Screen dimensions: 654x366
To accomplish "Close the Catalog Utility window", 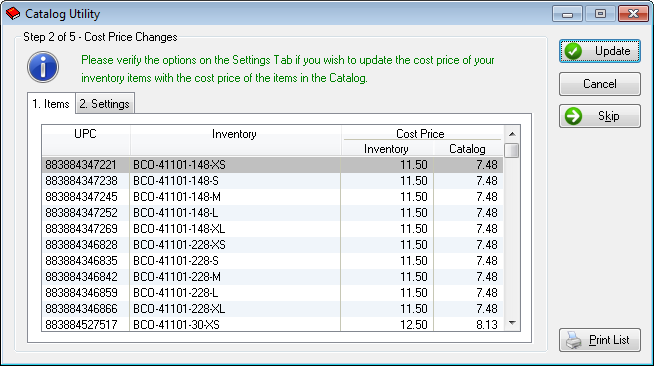I will tap(633, 14).
